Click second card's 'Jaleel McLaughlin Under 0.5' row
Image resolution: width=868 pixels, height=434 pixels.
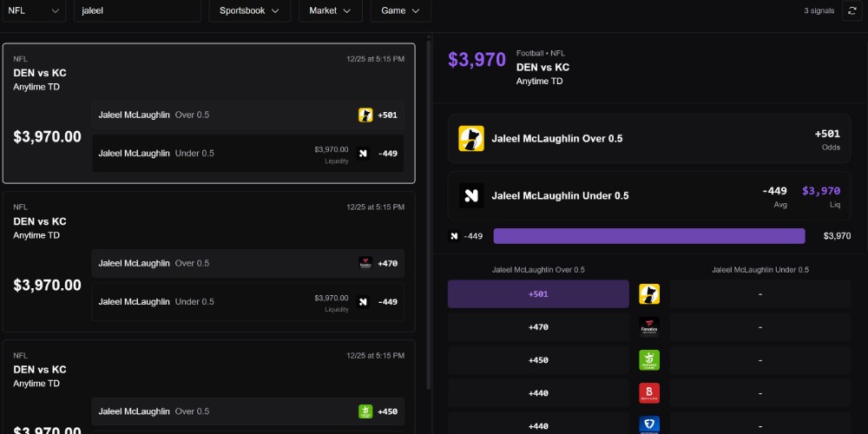[248, 302]
